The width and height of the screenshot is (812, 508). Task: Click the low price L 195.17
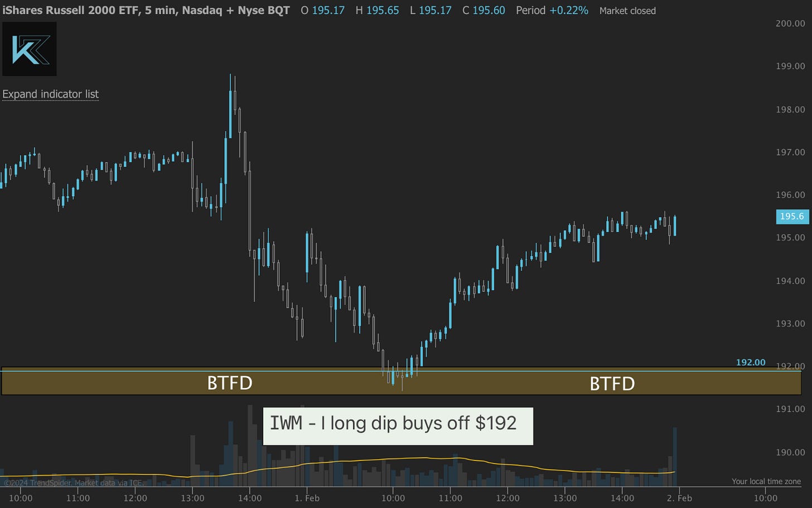click(431, 10)
